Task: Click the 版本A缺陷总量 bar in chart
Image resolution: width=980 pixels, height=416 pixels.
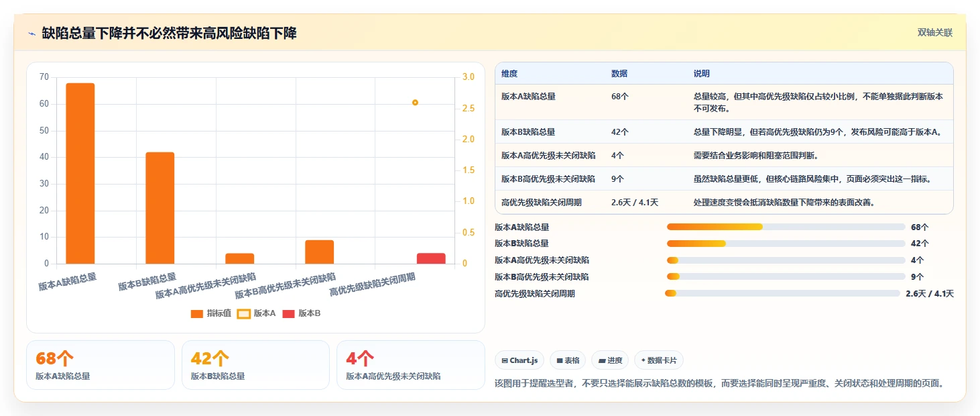Action: click(80, 173)
